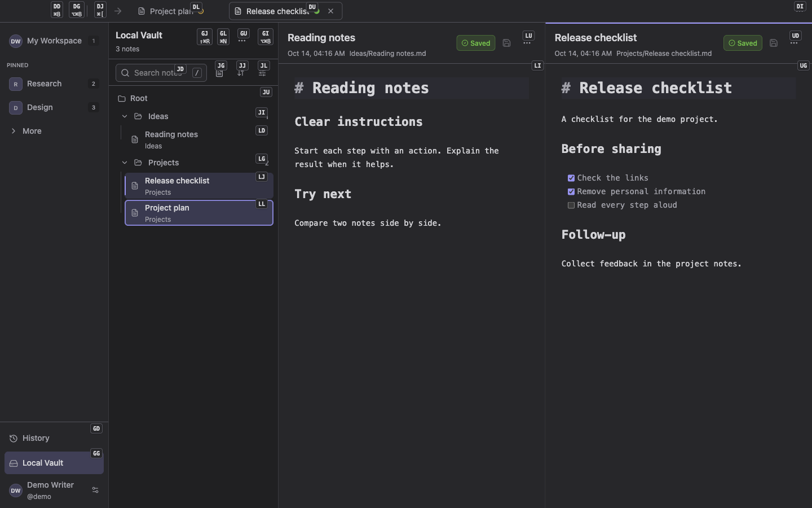Focus the Search notes field
The image size is (812, 508).
(x=161, y=73)
